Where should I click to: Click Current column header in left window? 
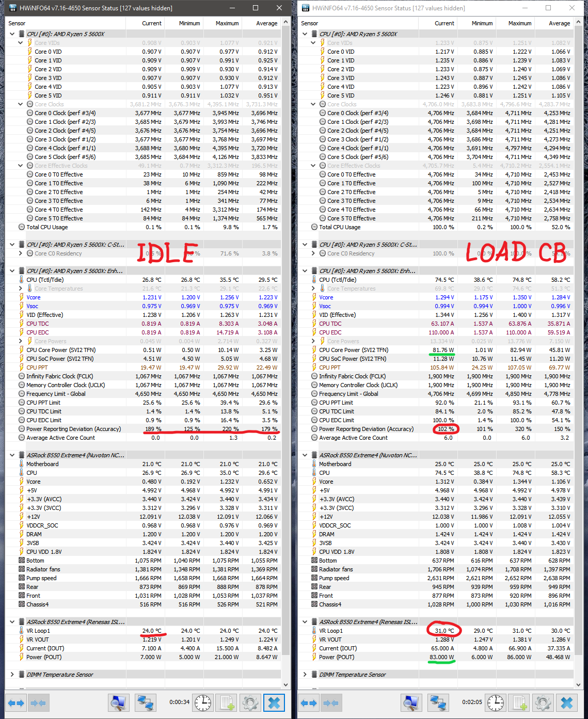(146, 23)
